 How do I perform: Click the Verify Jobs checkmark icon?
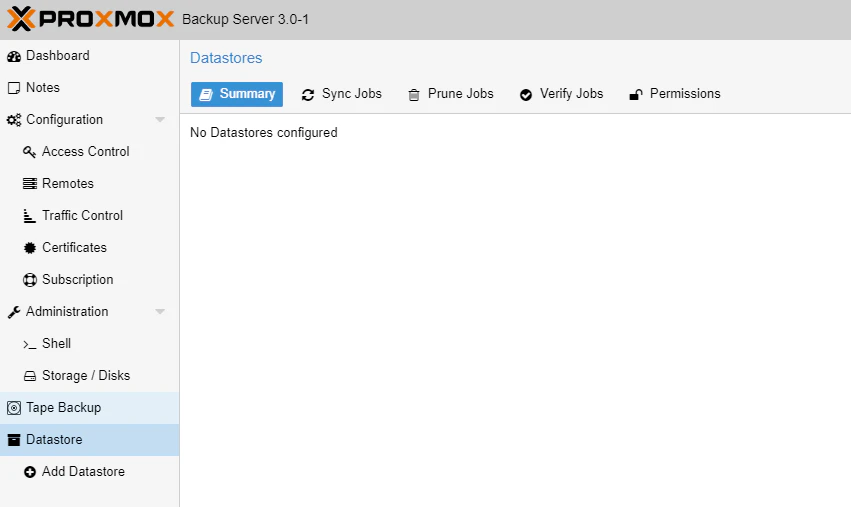[525, 95]
